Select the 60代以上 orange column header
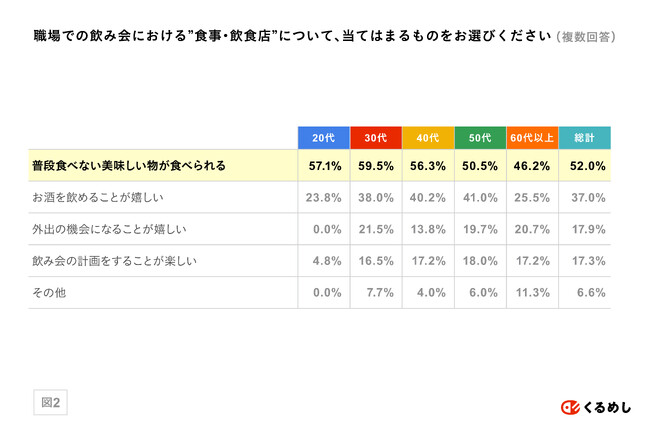Viewport: 650px width, 434px height. point(532,137)
